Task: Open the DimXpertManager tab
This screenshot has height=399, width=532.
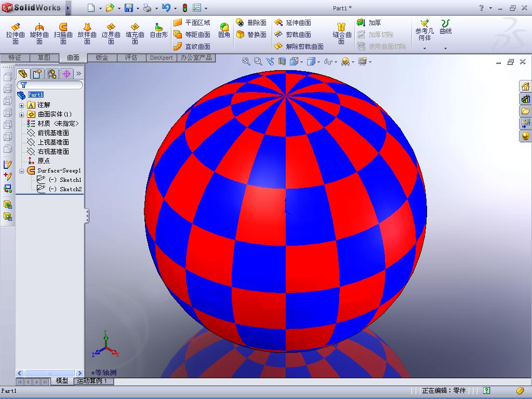Action: coord(66,74)
